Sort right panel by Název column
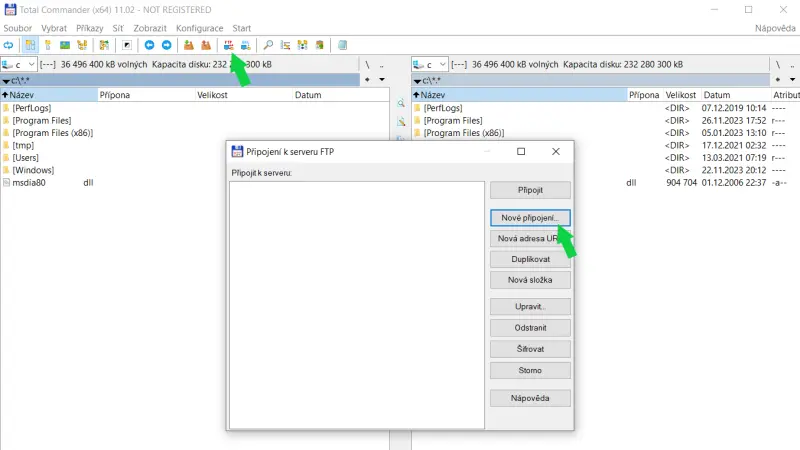800x450 pixels. pos(519,95)
